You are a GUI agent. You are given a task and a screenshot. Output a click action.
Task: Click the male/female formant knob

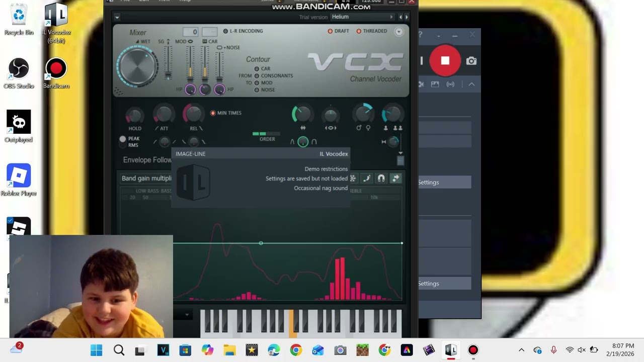pyautogui.click(x=363, y=114)
